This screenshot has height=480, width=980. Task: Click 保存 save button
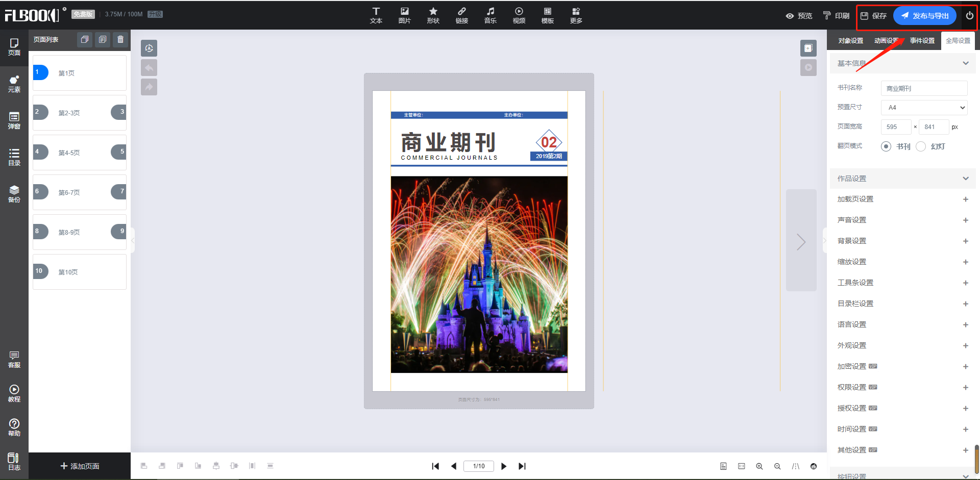pyautogui.click(x=874, y=16)
